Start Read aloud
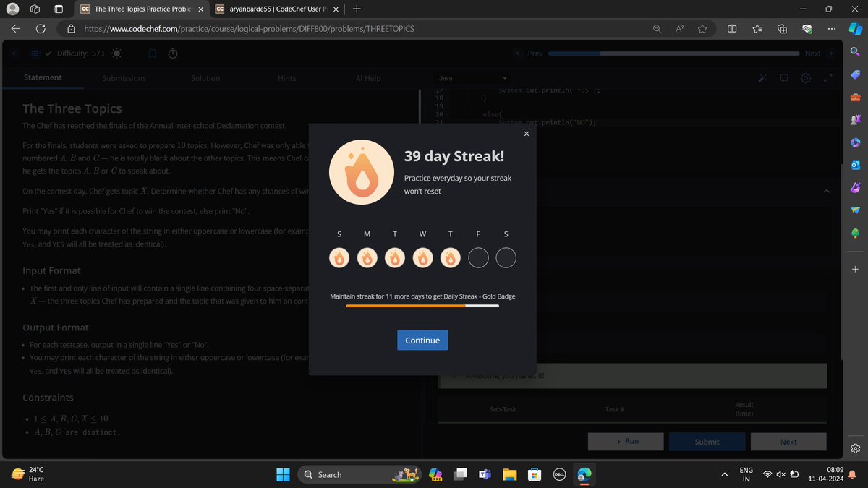 click(680, 29)
